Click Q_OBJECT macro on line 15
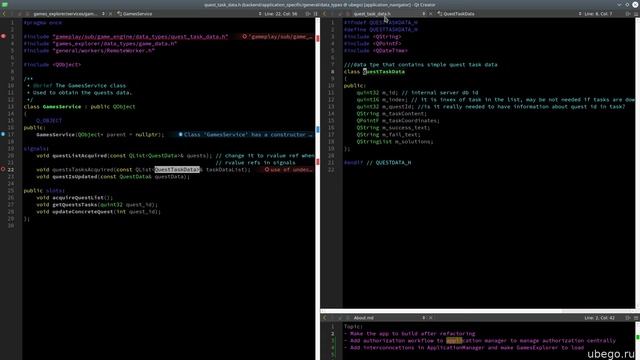The image size is (640, 360). (x=49, y=120)
